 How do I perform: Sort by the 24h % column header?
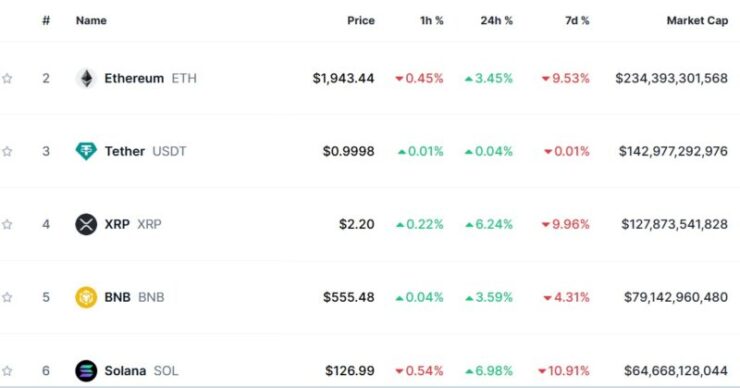496,21
